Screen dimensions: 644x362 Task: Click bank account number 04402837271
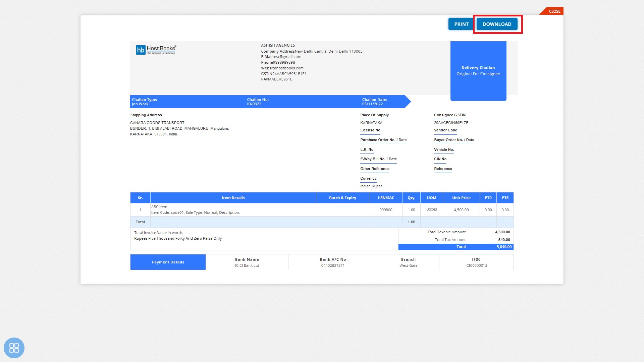tap(333, 265)
